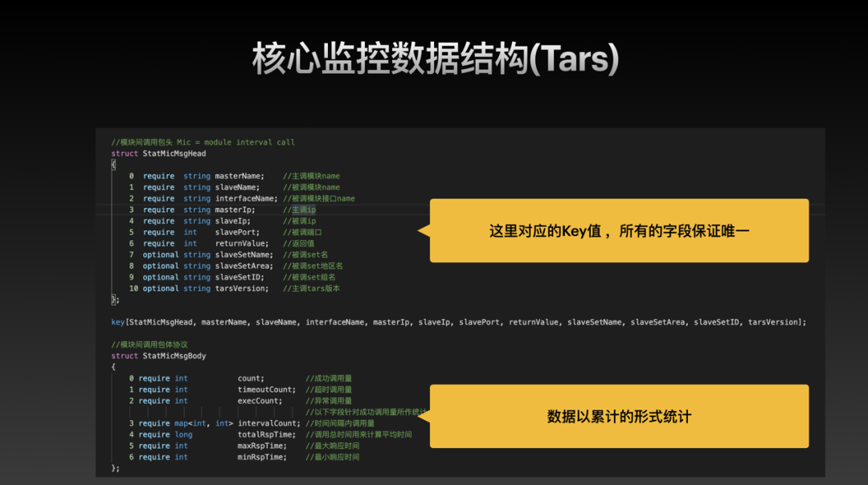The width and height of the screenshot is (868, 485).
Task: Click the comment //成功调用量
Action: [x=329, y=378]
